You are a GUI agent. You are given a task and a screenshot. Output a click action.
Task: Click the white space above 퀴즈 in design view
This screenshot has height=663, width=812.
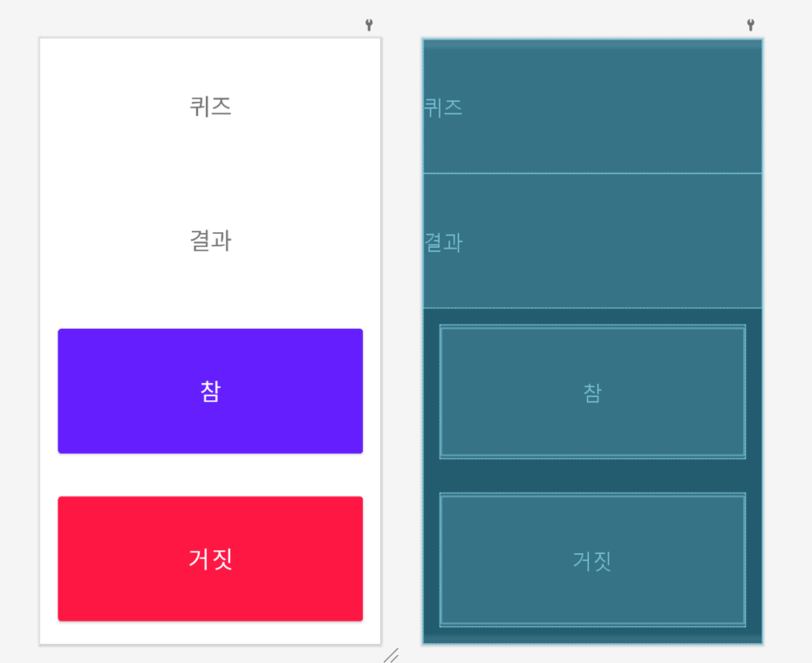click(x=210, y=66)
